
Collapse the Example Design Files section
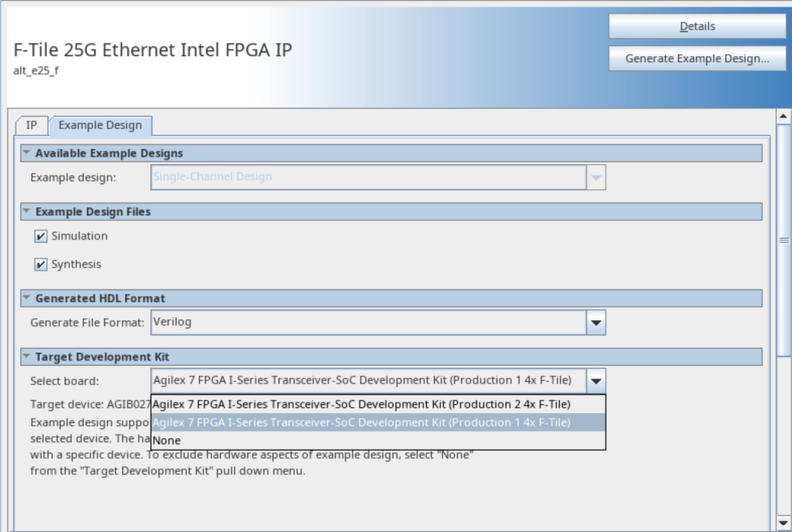click(27, 212)
